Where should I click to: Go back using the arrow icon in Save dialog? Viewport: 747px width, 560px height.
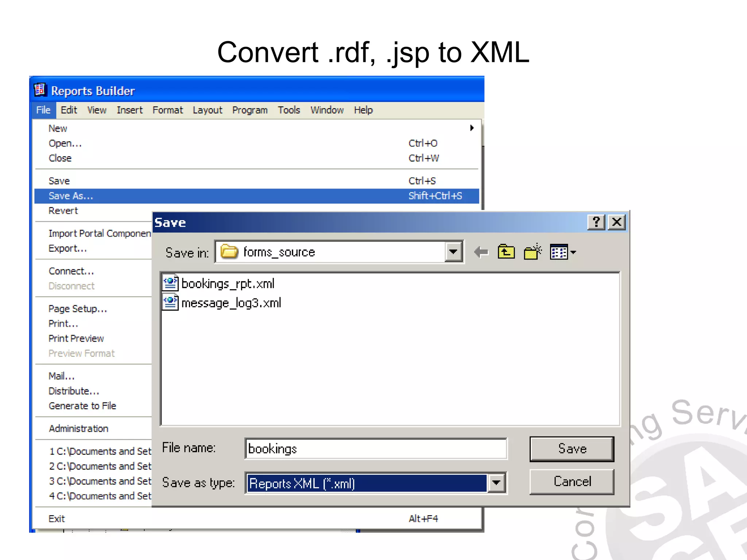pyautogui.click(x=481, y=252)
